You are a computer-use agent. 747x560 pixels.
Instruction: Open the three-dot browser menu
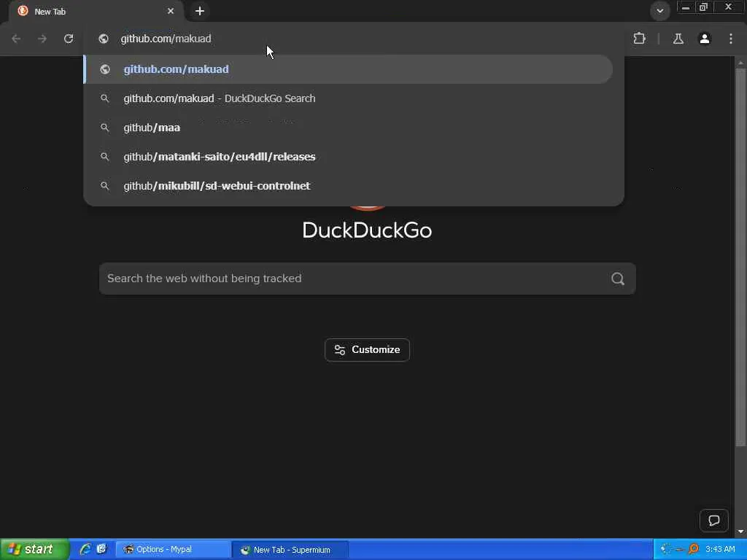[731, 39]
